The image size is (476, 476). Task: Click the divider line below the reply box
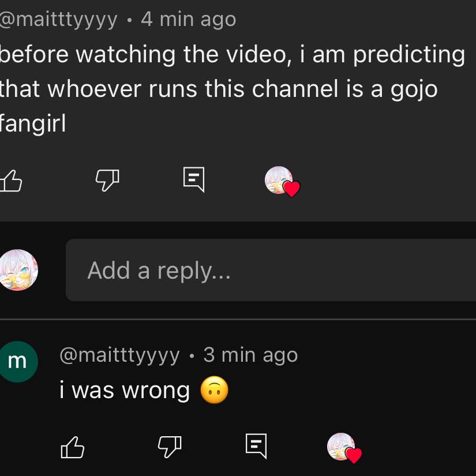pos(238,318)
